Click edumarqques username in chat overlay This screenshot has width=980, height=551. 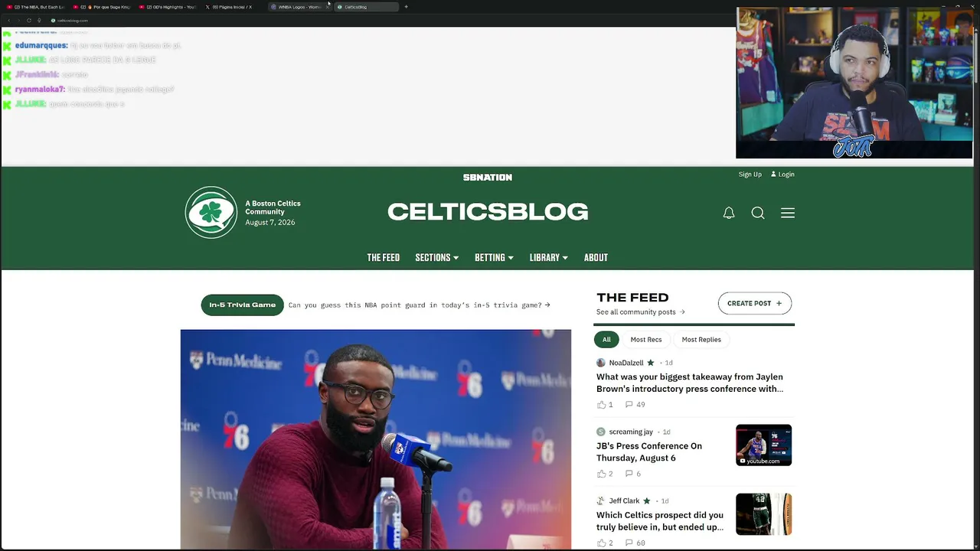point(41,46)
